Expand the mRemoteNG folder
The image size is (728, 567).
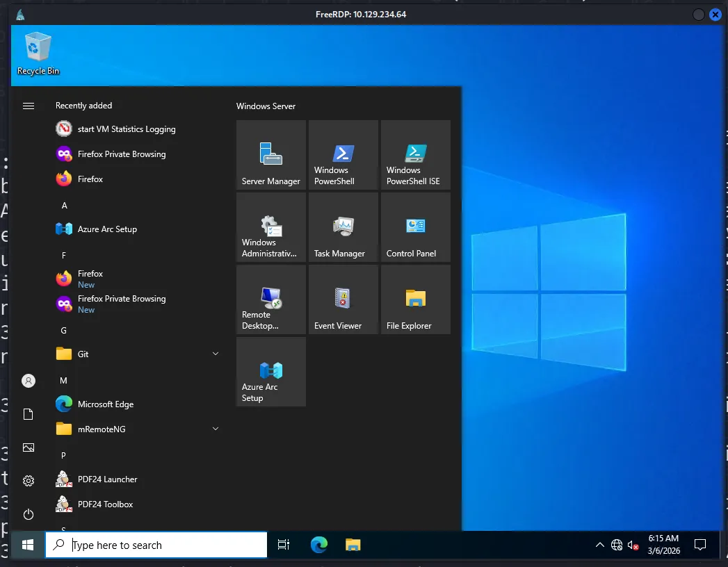coord(137,429)
